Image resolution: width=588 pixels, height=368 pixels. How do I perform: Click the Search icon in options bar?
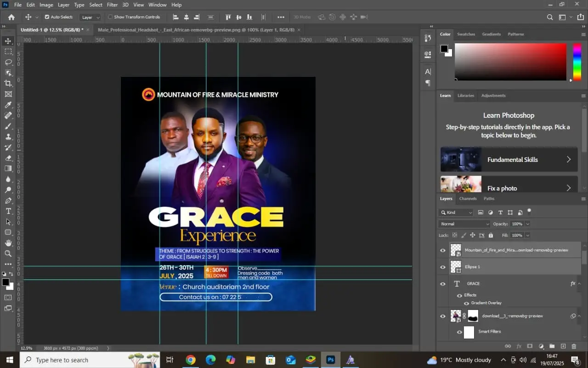(550, 17)
